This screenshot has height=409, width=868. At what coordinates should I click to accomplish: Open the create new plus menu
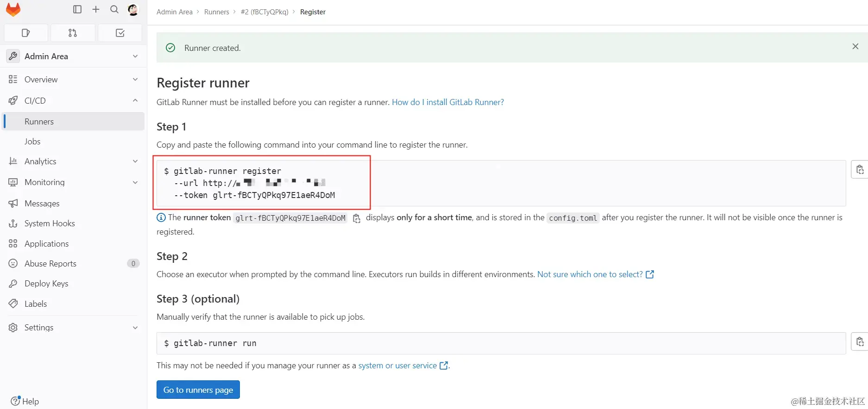[96, 9]
